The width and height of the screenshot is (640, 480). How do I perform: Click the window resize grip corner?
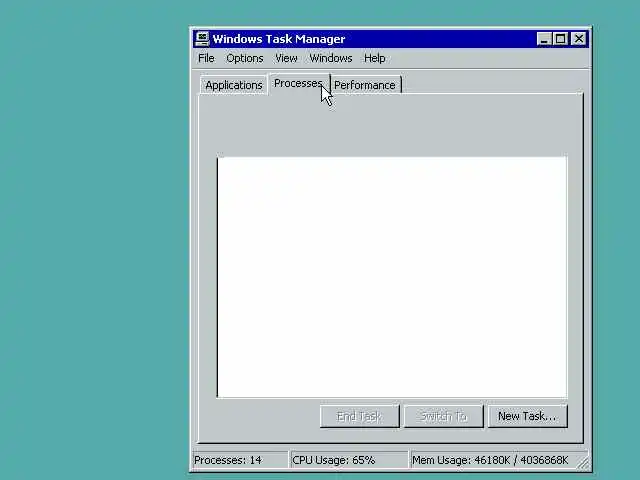[584, 463]
